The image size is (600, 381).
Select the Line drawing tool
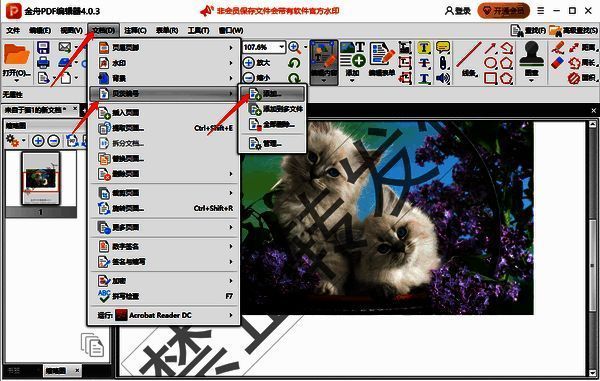point(469,59)
